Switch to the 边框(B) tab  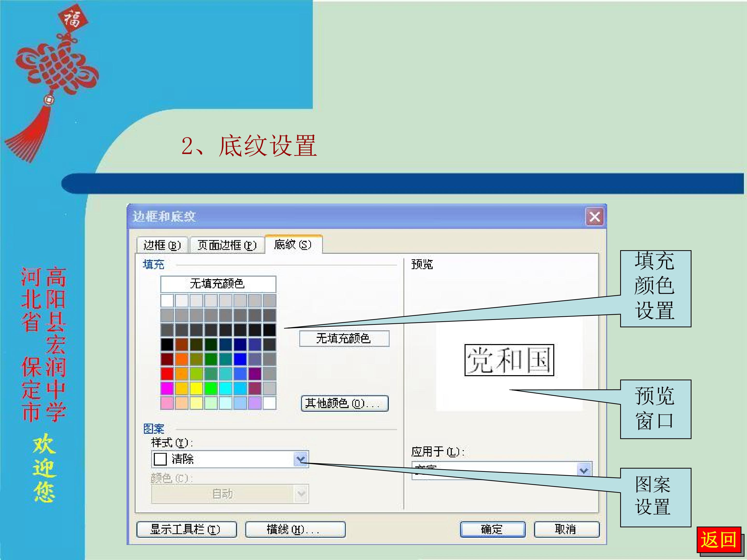tap(162, 245)
